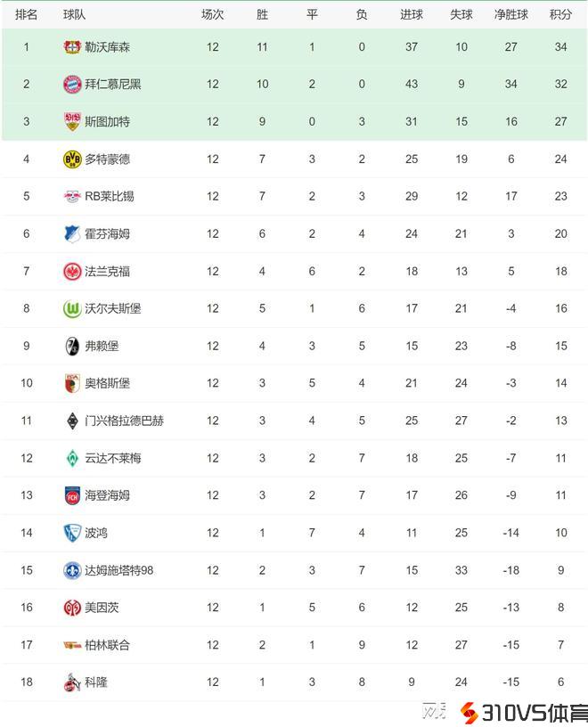588x727 pixels.
Task: Open the 门兴格拉德巴赫 team name link
Action: 124,421
